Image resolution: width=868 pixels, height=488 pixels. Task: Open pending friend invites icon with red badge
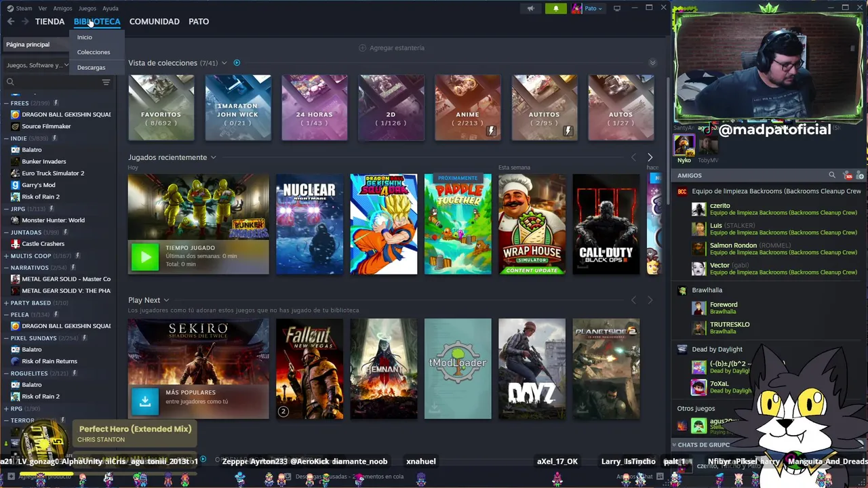click(848, 176)
